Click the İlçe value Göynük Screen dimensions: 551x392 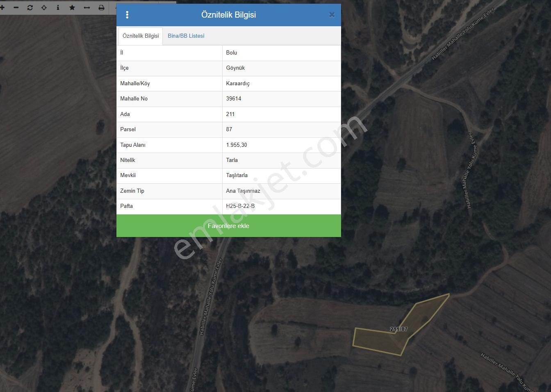235,68
